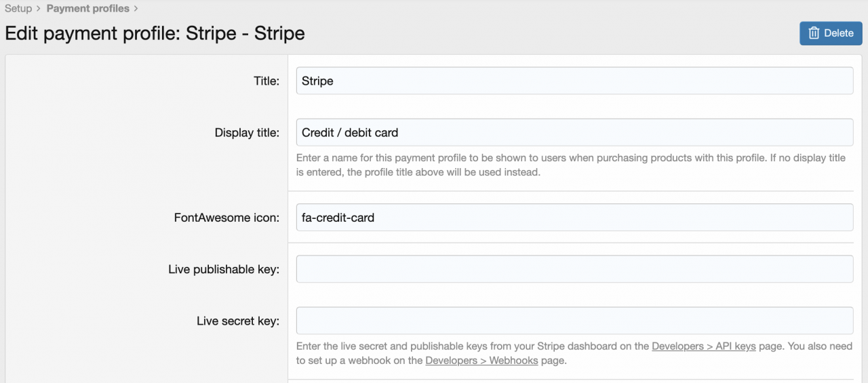Click the "Live secret key:" label
The height and width of the screenshot is (383, 868).
tap(238, 321)
